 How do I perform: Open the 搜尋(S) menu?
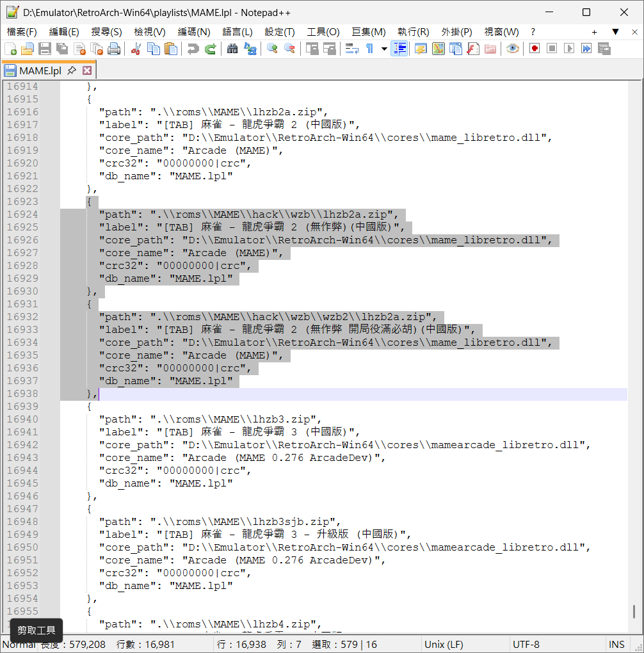click(x=107, y=32)
